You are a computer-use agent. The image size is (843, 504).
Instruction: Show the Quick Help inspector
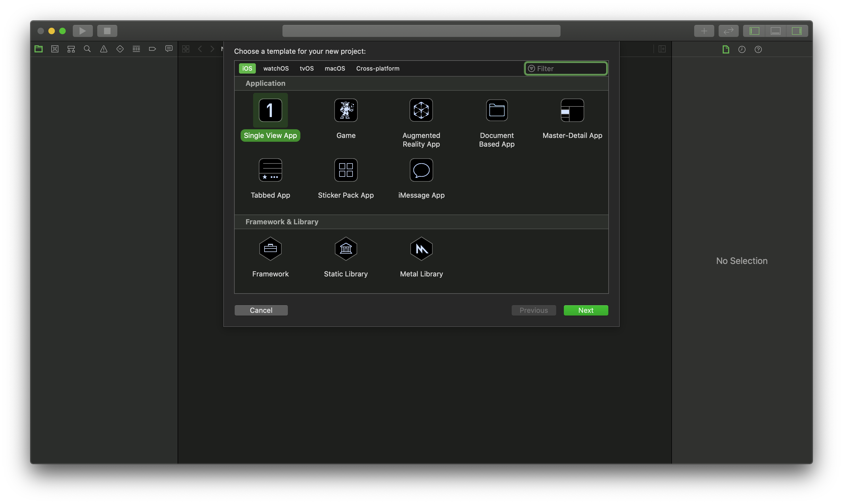(758, 50)
